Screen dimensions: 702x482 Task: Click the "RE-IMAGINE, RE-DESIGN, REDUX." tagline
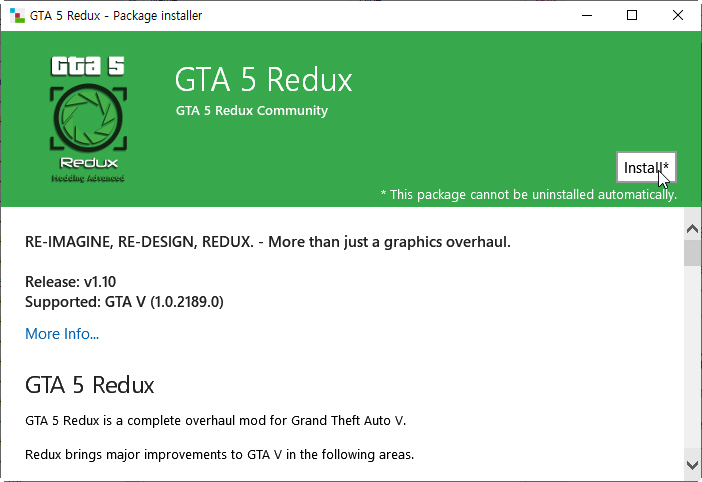268,242
